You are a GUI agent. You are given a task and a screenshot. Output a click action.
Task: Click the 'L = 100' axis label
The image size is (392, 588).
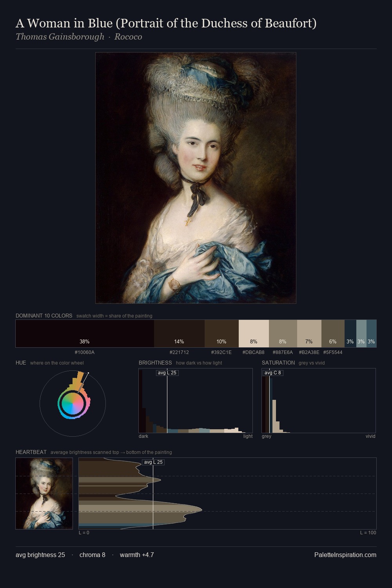tap(368, 532)
